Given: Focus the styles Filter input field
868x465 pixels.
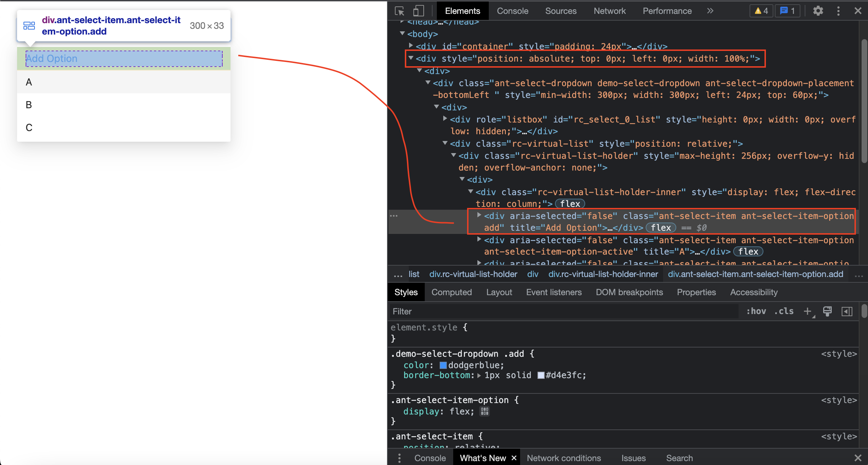Looking at the screenshot, I should [x=564, y=312].
